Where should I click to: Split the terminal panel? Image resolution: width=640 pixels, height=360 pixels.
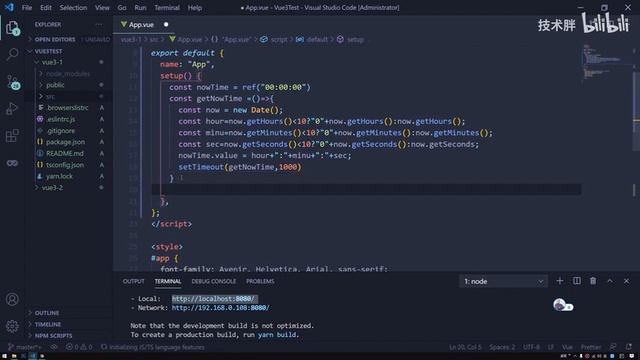point(577,281)
